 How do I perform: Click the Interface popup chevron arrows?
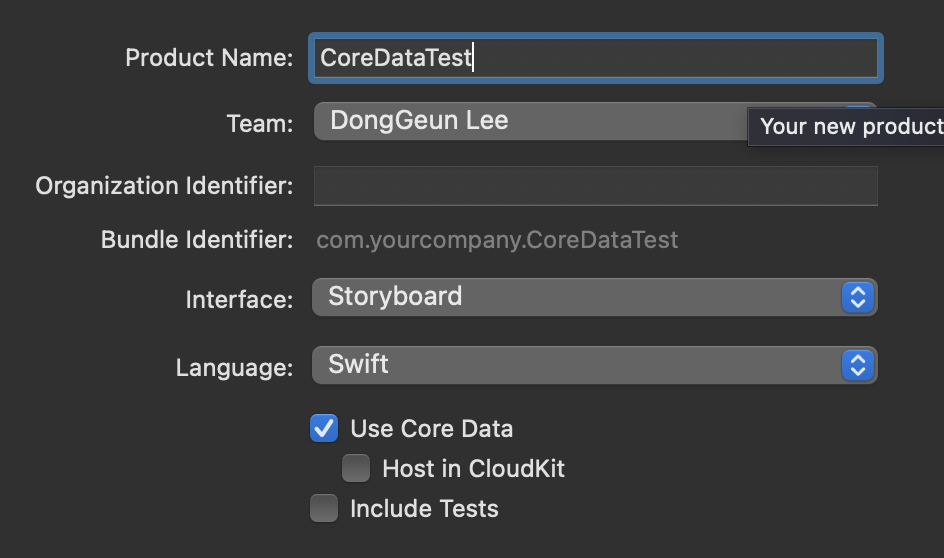point(857,297)
